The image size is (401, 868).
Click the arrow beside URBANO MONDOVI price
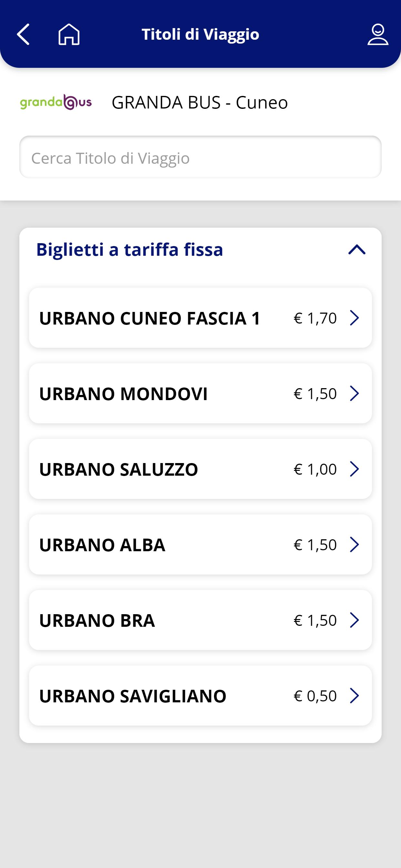[x=354, y=393]
